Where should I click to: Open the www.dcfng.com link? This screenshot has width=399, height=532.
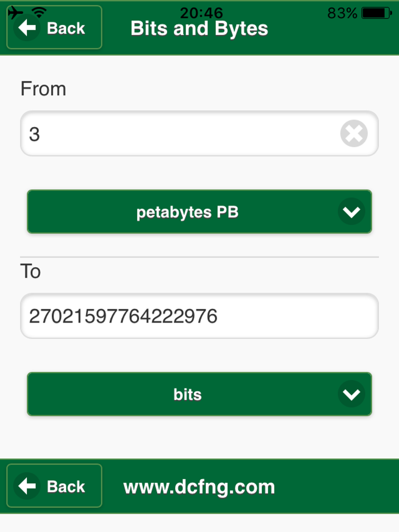[x=199, y=487]
